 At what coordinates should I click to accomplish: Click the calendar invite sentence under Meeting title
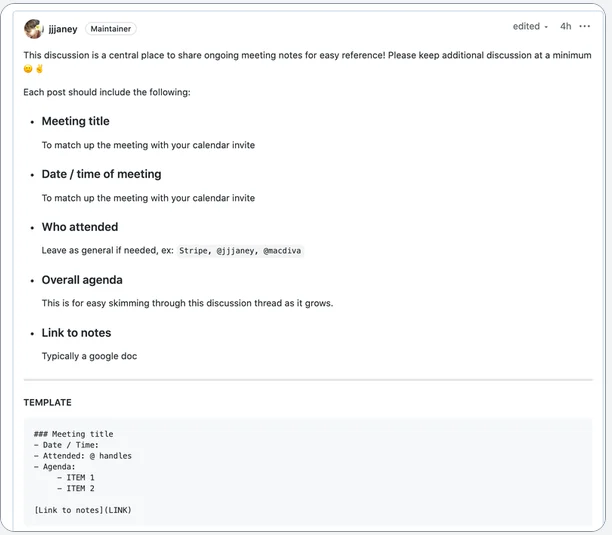pyautogui.click(x=148, y=145)
